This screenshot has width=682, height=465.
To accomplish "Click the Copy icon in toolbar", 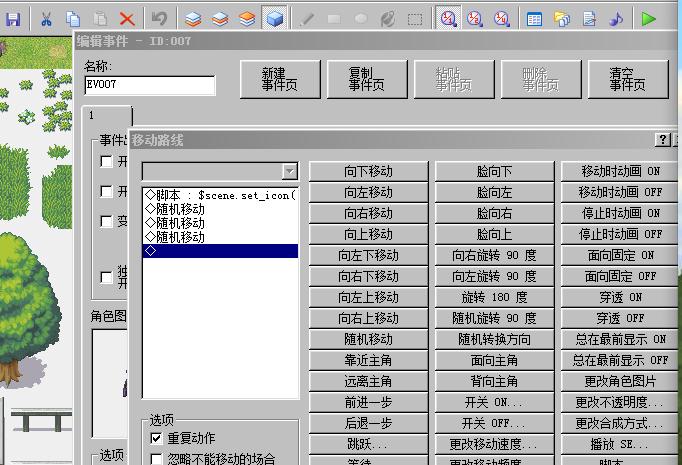I will coord(73,19).
